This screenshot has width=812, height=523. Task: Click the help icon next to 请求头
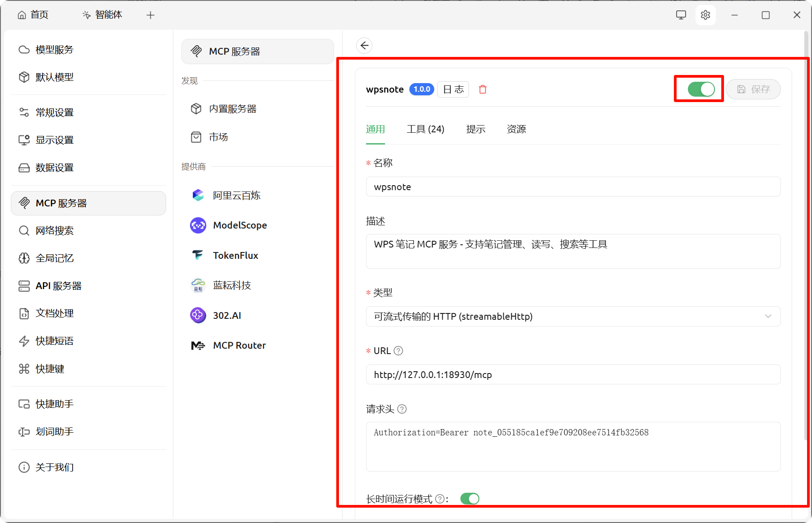[402, 409]
